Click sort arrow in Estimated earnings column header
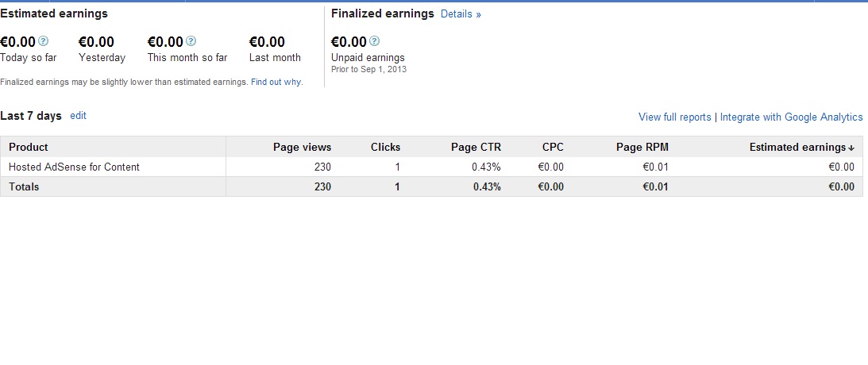This screenshot has height=365, width=868. pyautogui.click(x=851, y=148)
